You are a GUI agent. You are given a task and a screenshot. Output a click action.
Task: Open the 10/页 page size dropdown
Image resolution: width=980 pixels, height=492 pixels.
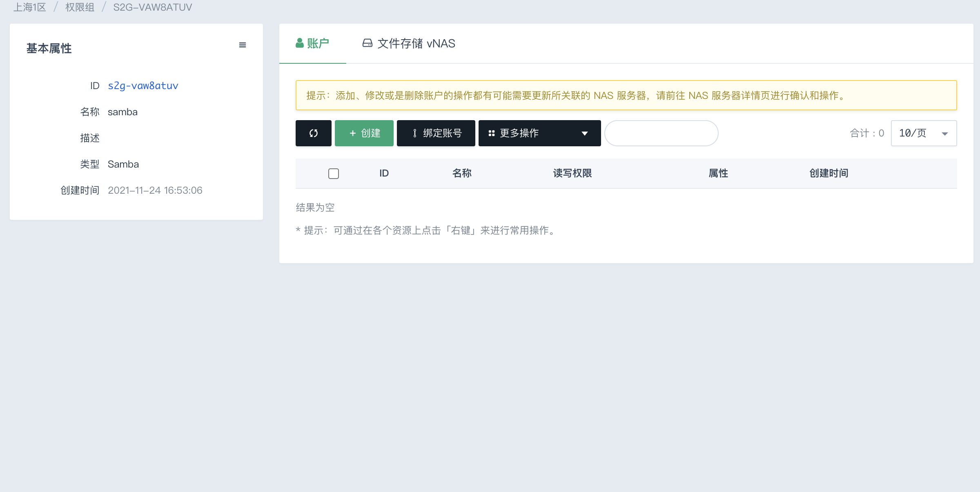924,133
